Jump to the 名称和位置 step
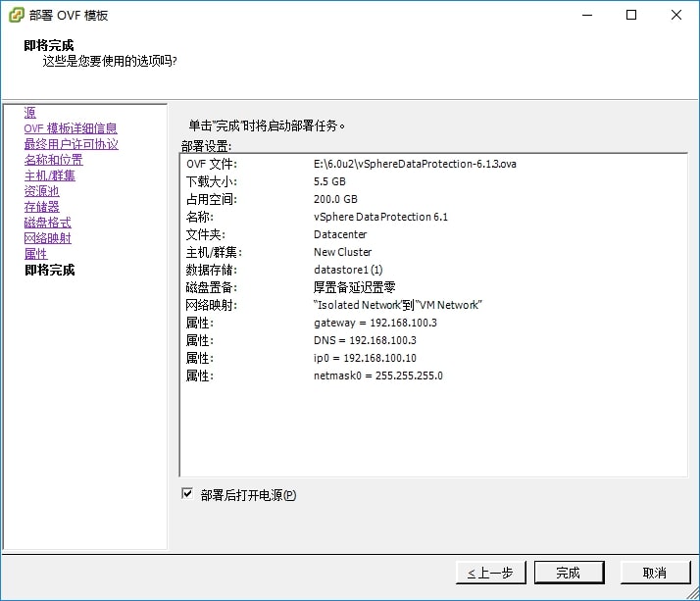The height and width of the screenshot is (601, 700). click(x=54, y=160)
